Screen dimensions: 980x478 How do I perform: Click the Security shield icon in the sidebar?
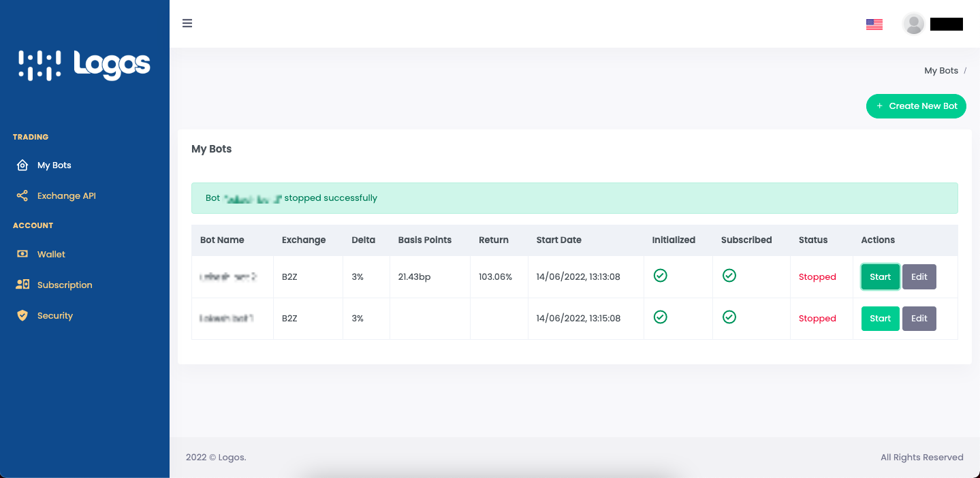pyautogui.click(x=22, y=315)
